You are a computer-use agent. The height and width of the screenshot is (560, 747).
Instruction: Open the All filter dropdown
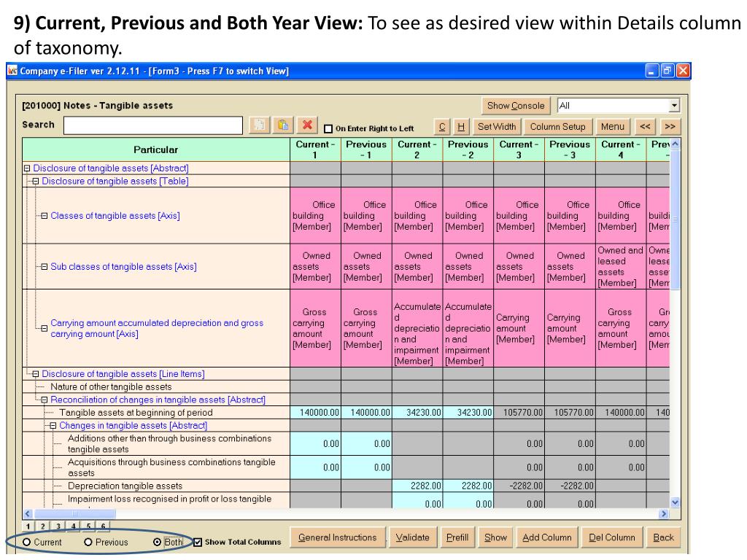click(673, 105)
